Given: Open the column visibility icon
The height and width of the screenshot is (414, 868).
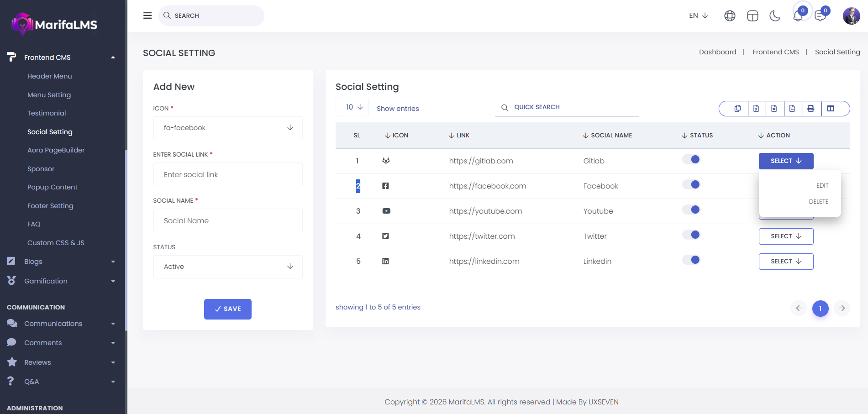Looking at the screenshot, I should (x=831, y=109).
